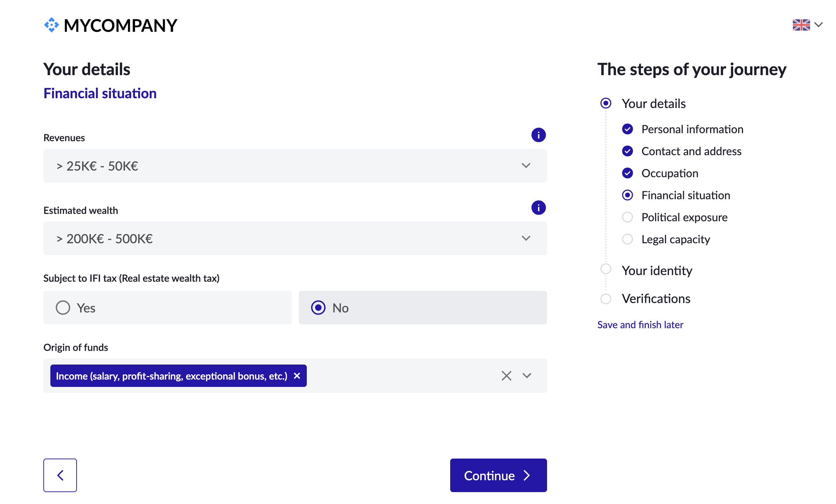
Task: Click the Revenues info icon
Action: pos(538,135)
